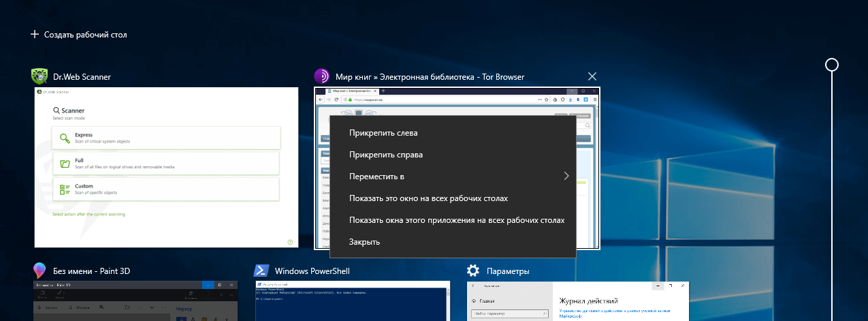Click the green icon at Dr.Web window bottom-right corner

pyautogui.click(x=290, y=241)
